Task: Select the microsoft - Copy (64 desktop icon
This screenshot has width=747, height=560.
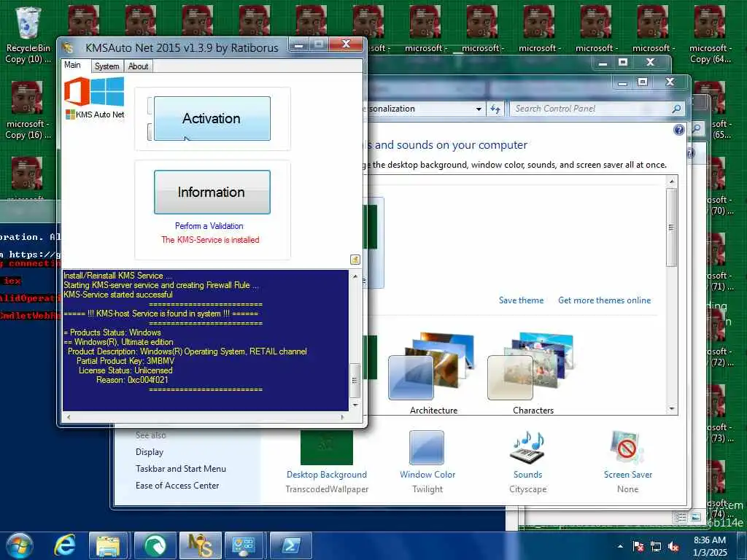Action: coord(710,34)
